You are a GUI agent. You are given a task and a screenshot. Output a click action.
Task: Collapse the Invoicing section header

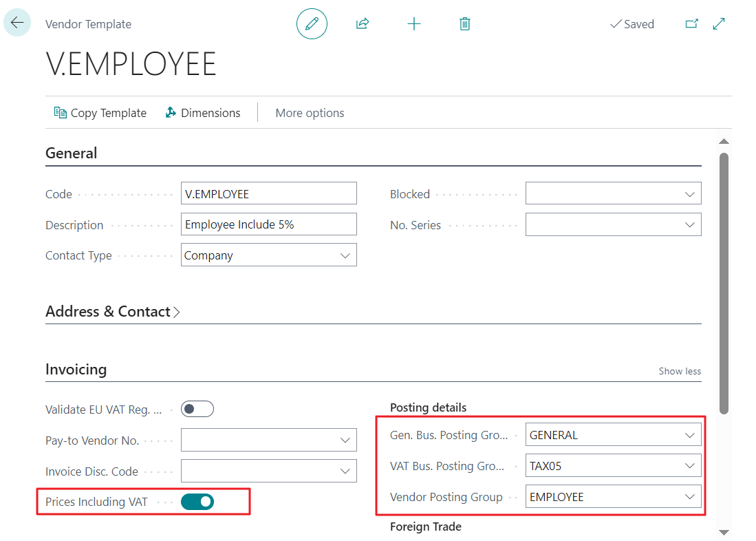76,369
